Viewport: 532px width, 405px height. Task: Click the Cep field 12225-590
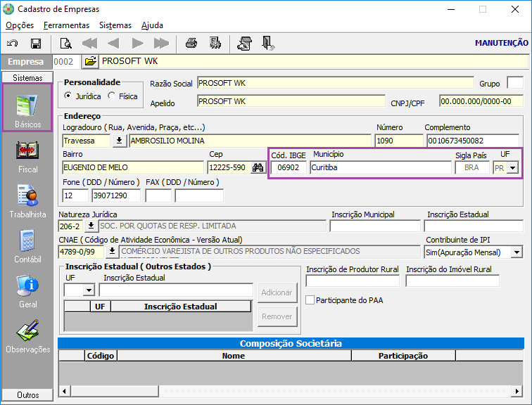pos(229,167)
